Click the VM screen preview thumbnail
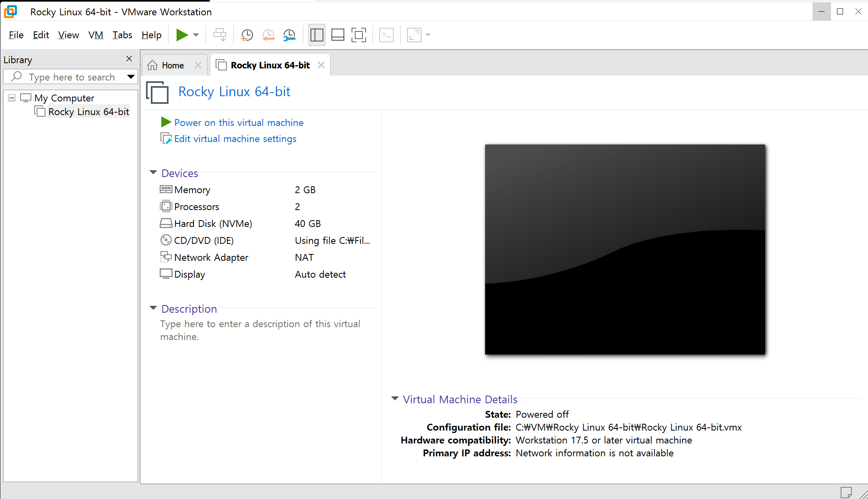The width and height of the screenshot is (868, 499). pyautogui.click(x=625, y=249)
